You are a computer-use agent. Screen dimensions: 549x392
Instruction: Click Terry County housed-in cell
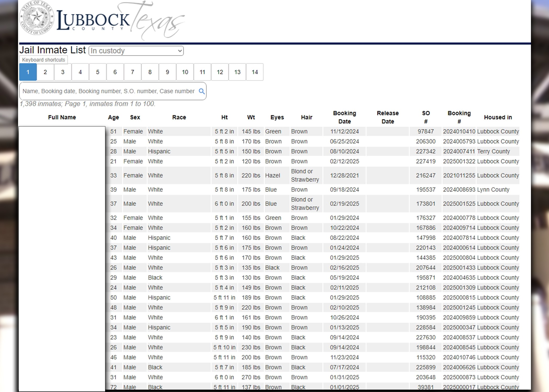[x=494, y=151]
